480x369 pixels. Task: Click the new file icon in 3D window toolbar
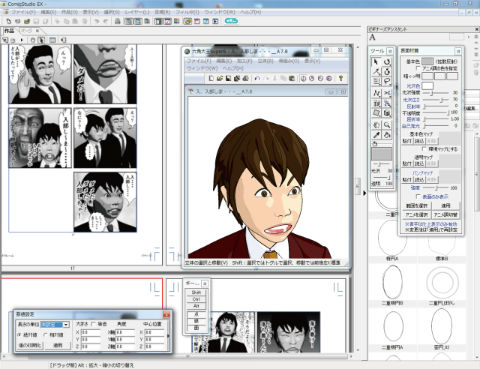point(211,78)
